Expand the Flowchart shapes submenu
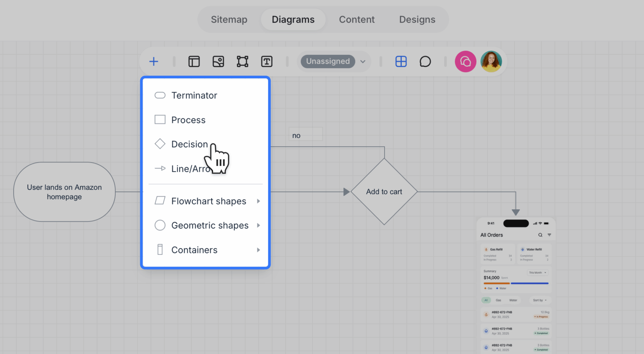Screen dimensions: 644x354 pyautogui.click(x=205, y=201)
